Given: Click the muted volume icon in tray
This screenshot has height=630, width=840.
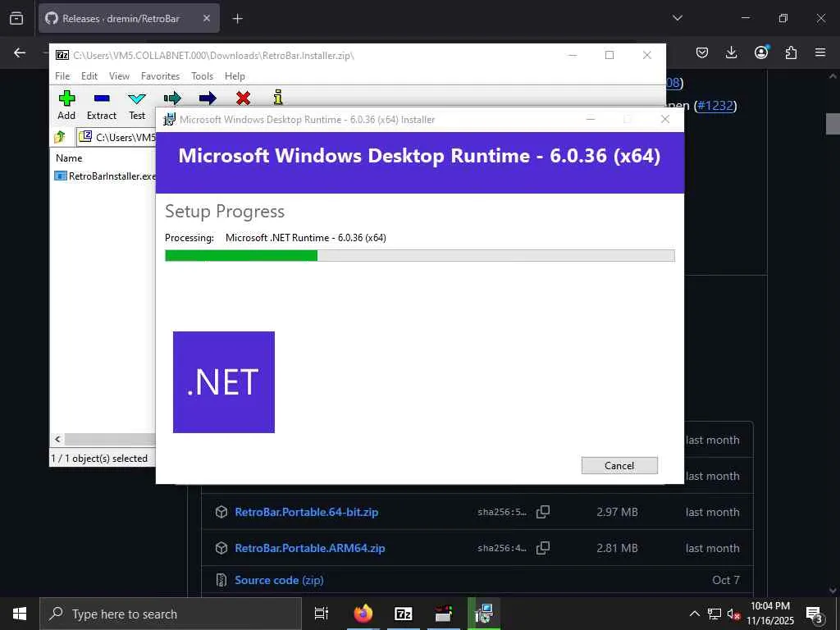Looking at the screenshot, I should [733, 614].
